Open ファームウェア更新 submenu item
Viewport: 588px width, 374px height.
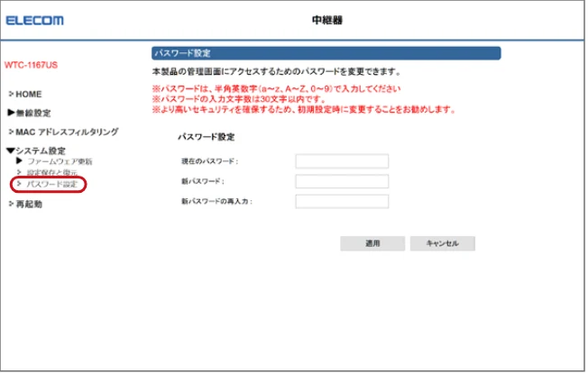point(60,162)
